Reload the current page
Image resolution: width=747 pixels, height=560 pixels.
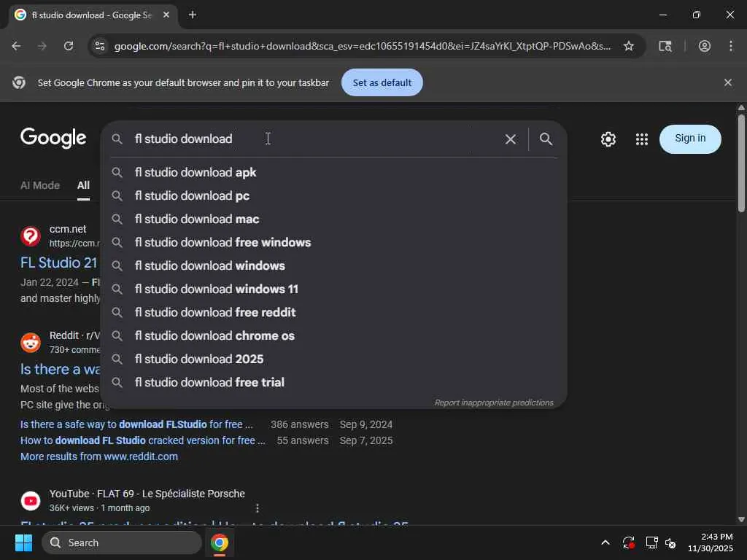pos(69,46)
